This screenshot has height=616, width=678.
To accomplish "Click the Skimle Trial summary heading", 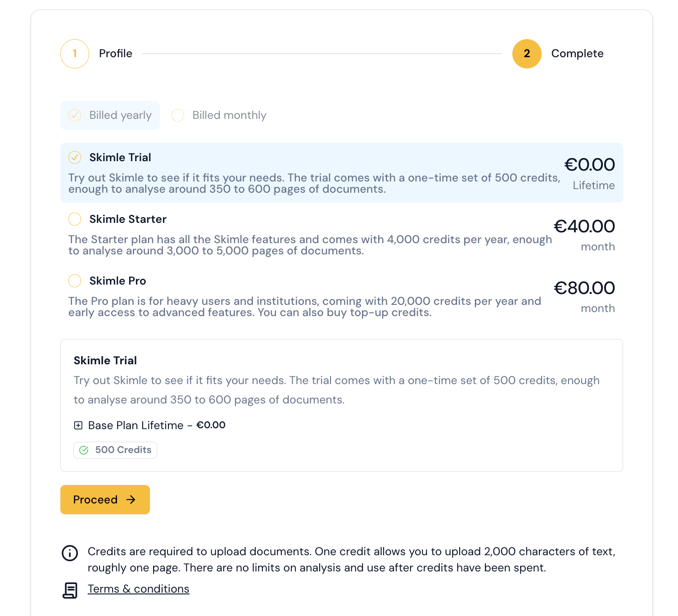I will 105,361.
